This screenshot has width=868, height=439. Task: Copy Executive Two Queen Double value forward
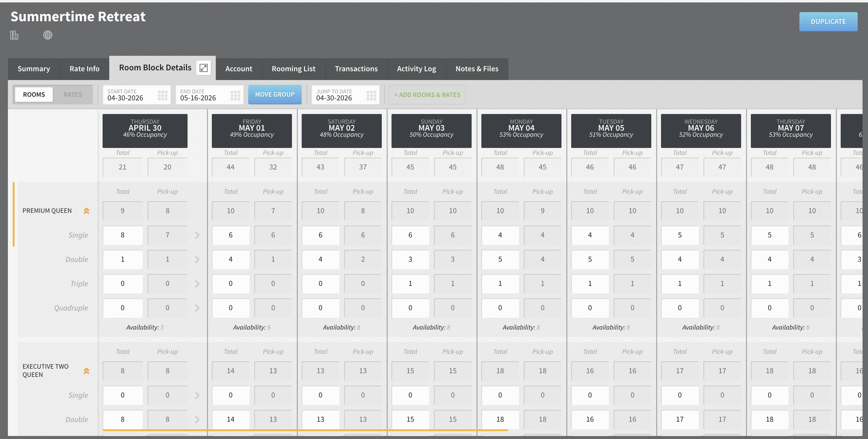pyautogui.click(x=197, y=419)
